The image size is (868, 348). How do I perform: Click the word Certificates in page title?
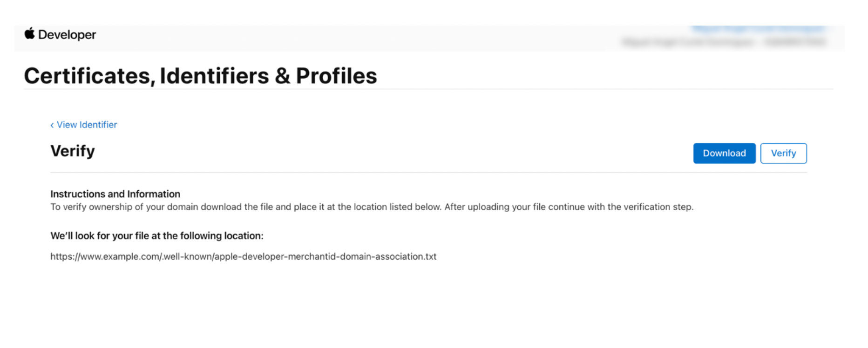88,76
